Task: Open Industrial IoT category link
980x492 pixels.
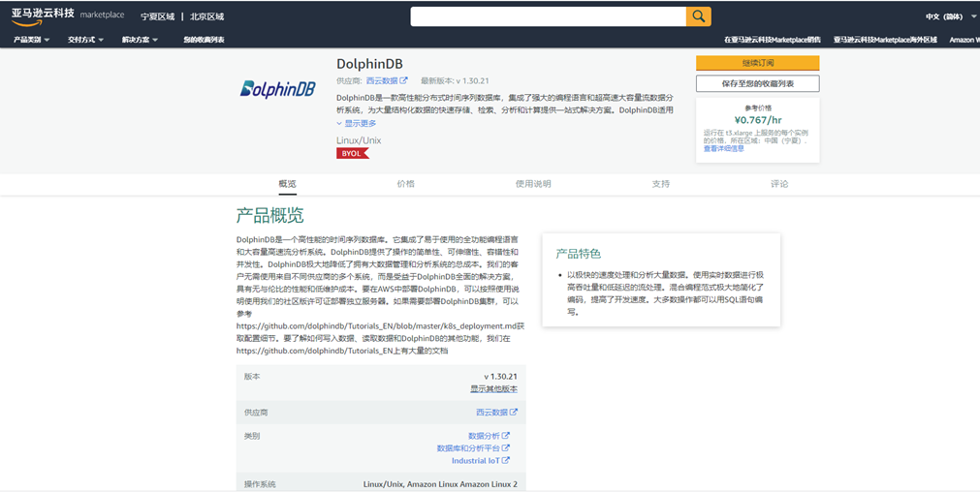Action: point(476,461)
